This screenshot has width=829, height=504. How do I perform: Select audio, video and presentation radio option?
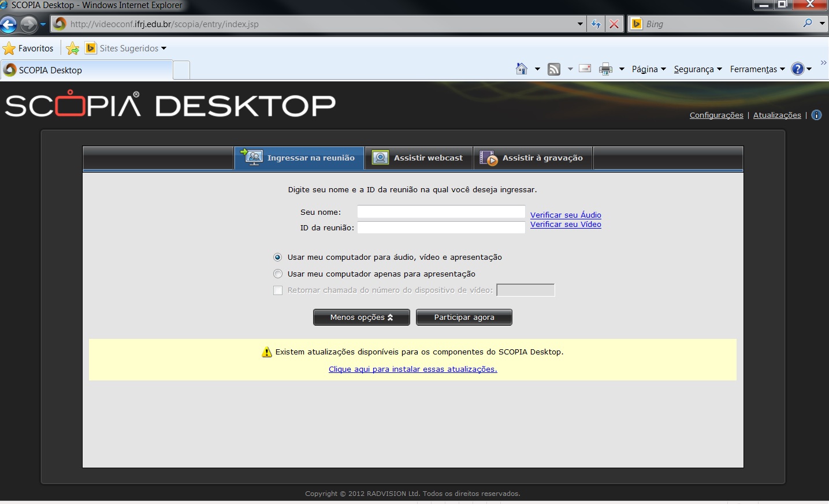pos(278,257)
